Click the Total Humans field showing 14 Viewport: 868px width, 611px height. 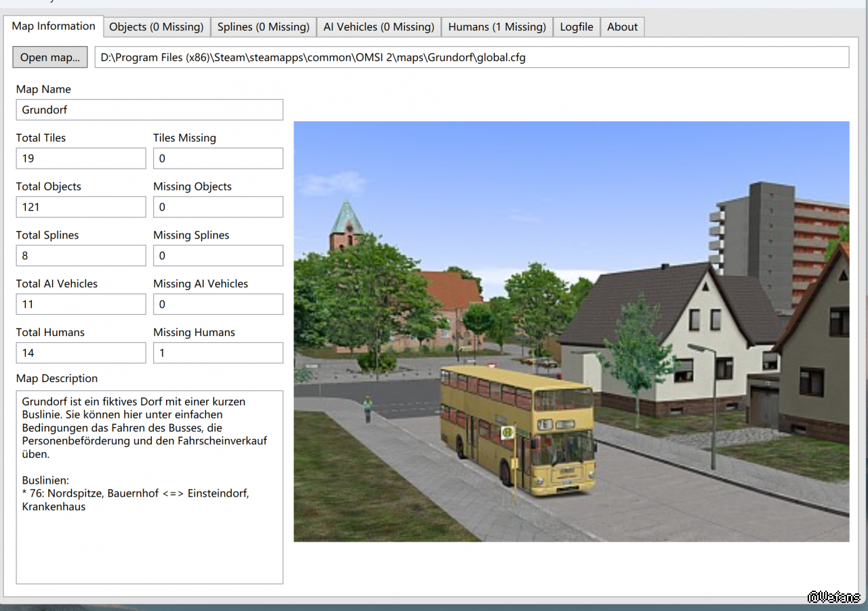point(81,353)
